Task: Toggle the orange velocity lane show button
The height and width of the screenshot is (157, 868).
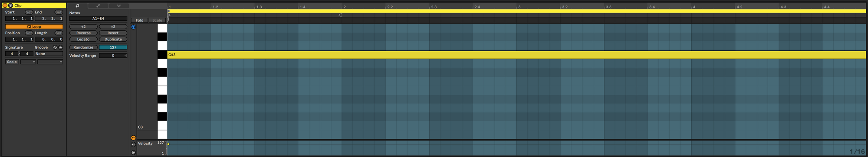Action: (133, 138)
